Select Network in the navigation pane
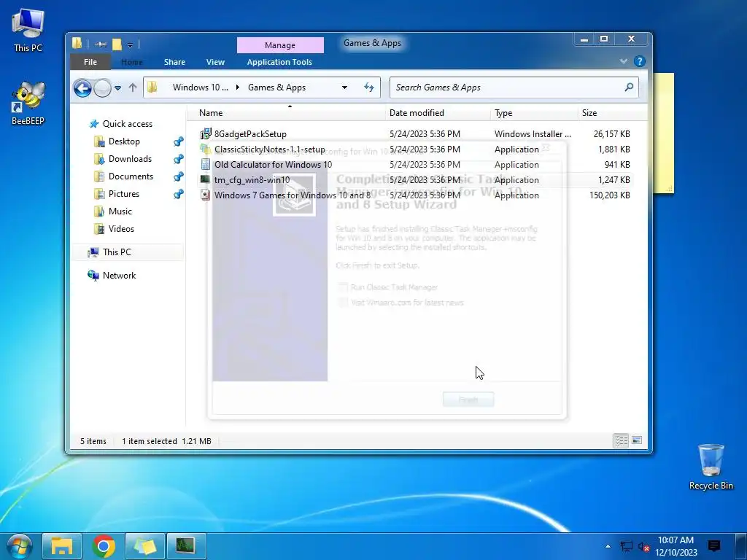The height and width of the screenshot is (560, 747). pyautogui.click(x=119, y=275)
